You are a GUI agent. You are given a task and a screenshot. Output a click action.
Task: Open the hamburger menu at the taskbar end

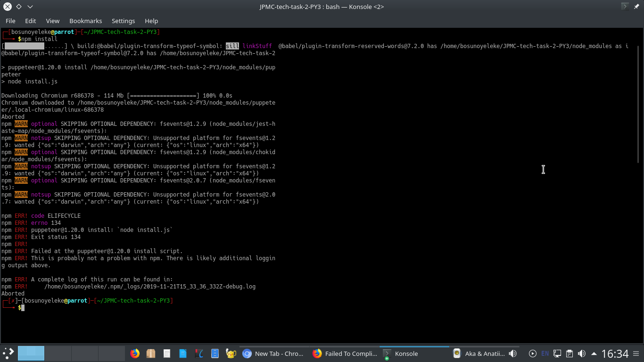[x=636, y=354]
